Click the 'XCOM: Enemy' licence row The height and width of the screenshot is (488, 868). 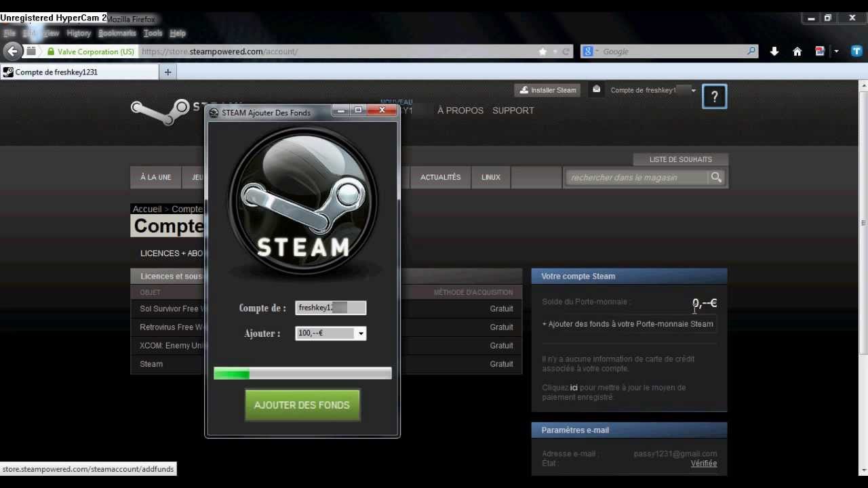click(326, 346)
